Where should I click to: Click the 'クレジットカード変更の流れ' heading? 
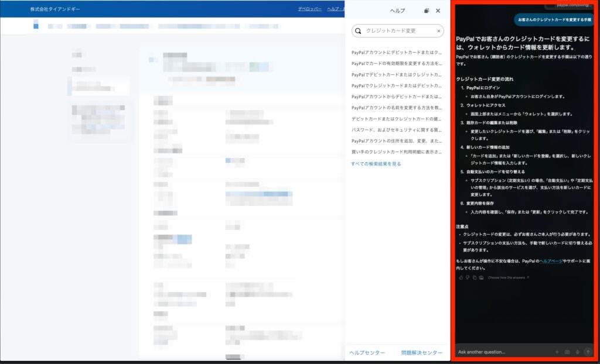tap(485, 79)
